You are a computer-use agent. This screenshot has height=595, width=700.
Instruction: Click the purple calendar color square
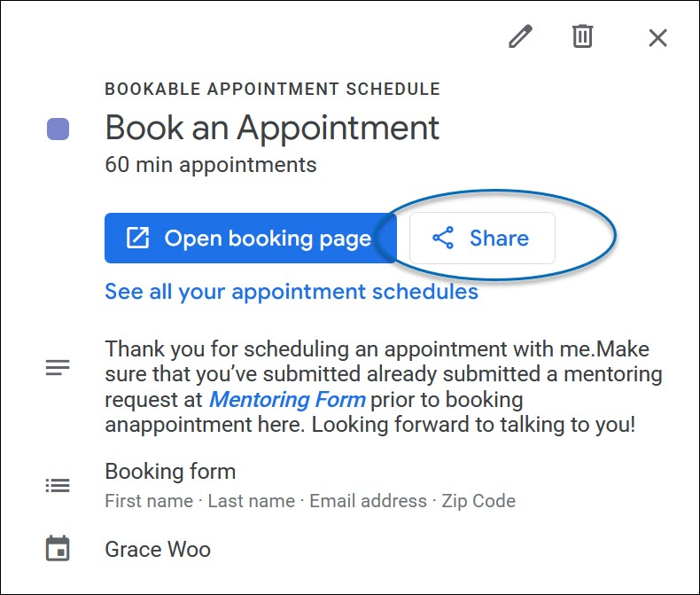[58, 129]
